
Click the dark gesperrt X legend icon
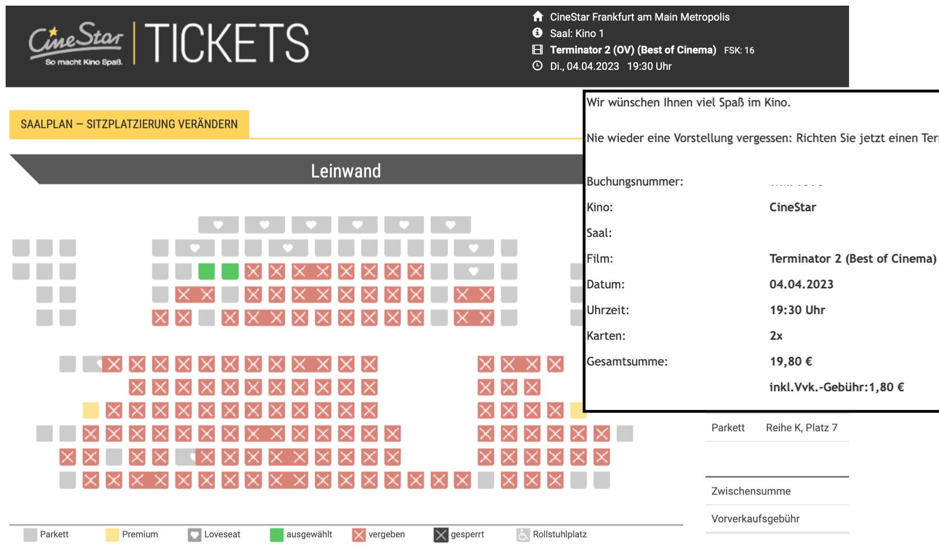tap(441, 535)
